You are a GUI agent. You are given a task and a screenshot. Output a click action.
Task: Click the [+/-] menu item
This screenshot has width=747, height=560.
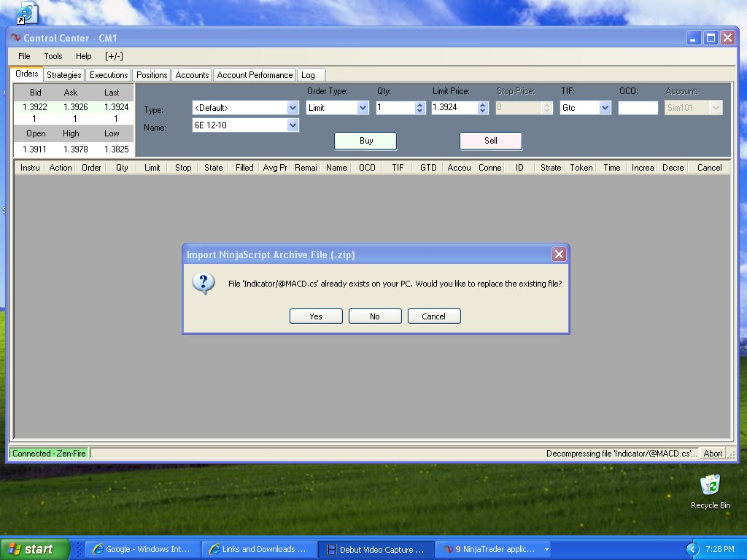click(114, 56)
